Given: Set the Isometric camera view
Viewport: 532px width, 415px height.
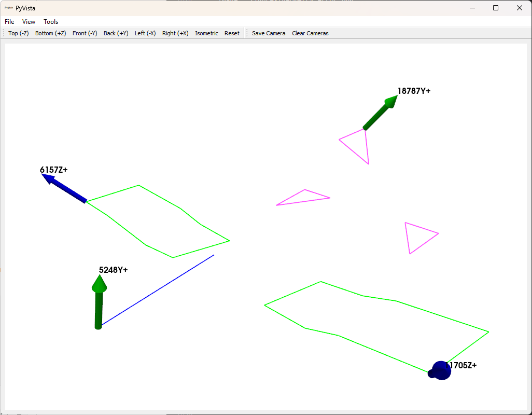Looking at the screenshot, I should pos(206,33).
